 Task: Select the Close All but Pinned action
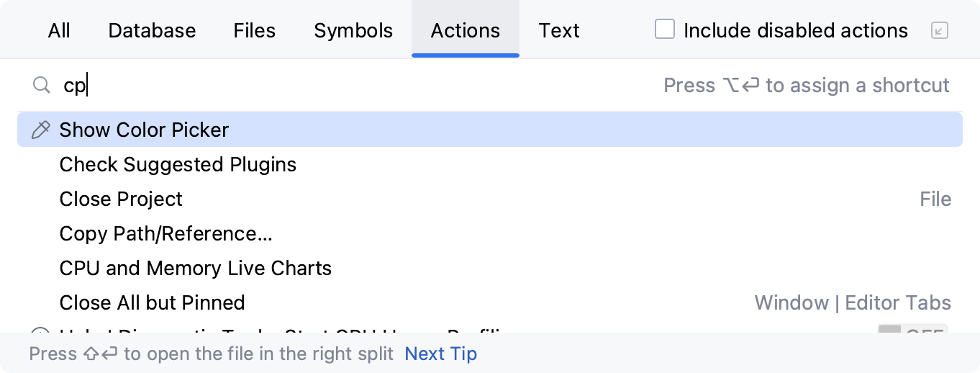152,303
